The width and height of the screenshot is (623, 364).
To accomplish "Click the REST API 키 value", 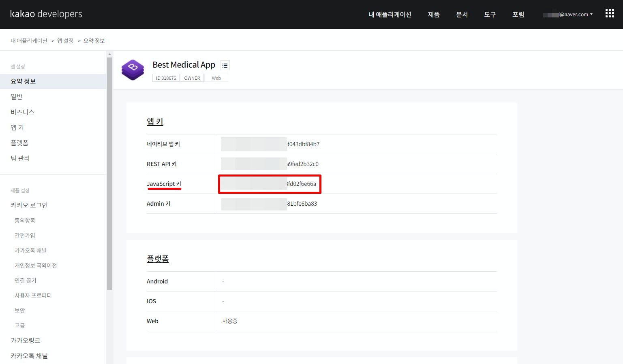I will click(x=270, y=164).
